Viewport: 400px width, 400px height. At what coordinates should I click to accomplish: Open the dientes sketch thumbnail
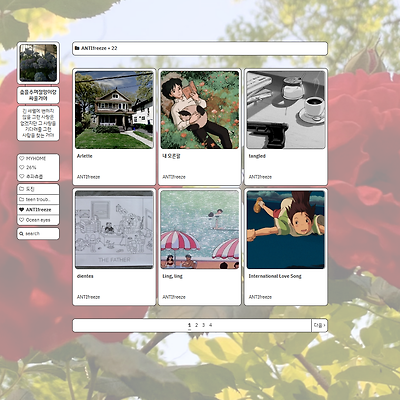pyautogui.click(x=114, y=230)
